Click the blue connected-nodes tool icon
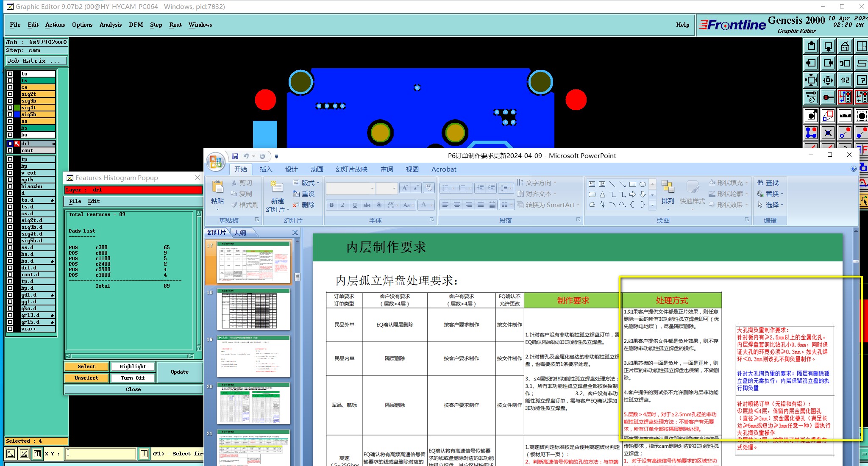Image resolution: width=868 pixels, height=466 pixels. point(811,133)
